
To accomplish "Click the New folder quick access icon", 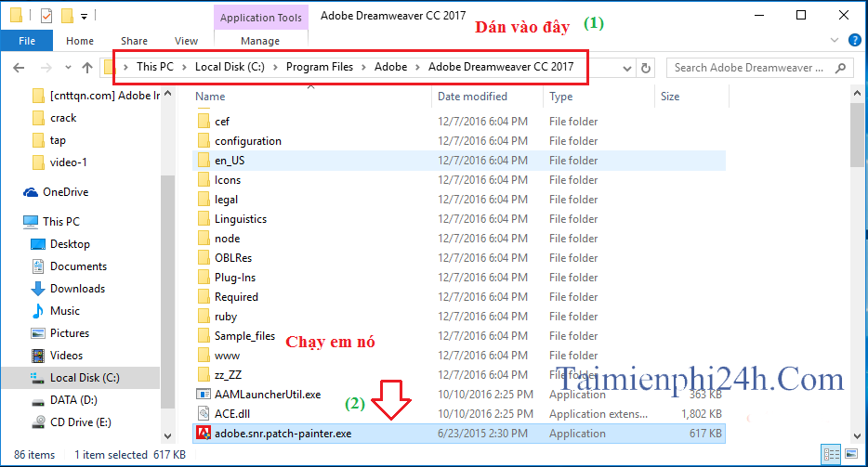I will click(x=67, y=16).
